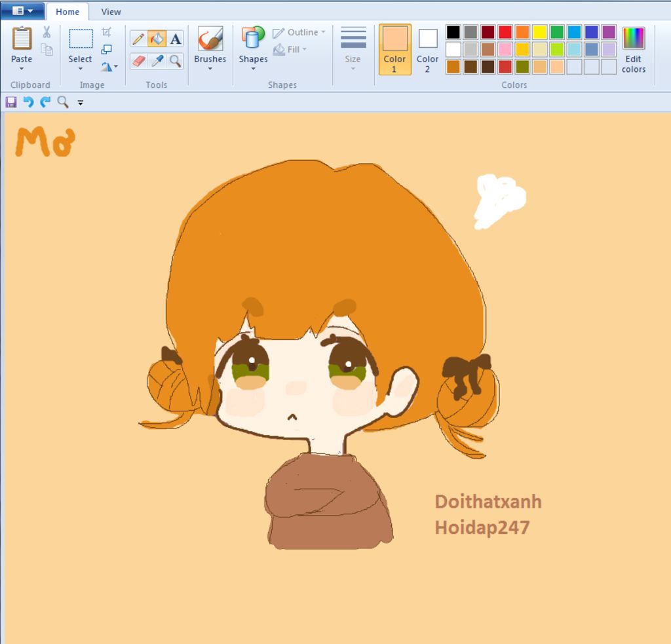671x644 pixels.
Task: Select the Fill with color bucket tool
Action: point(157,39)
